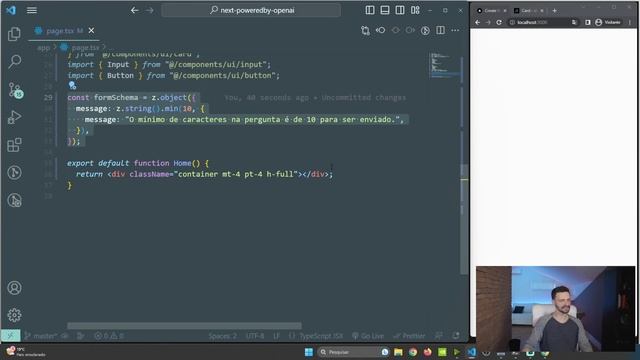Click the code minimap preview

click(444, 65)
